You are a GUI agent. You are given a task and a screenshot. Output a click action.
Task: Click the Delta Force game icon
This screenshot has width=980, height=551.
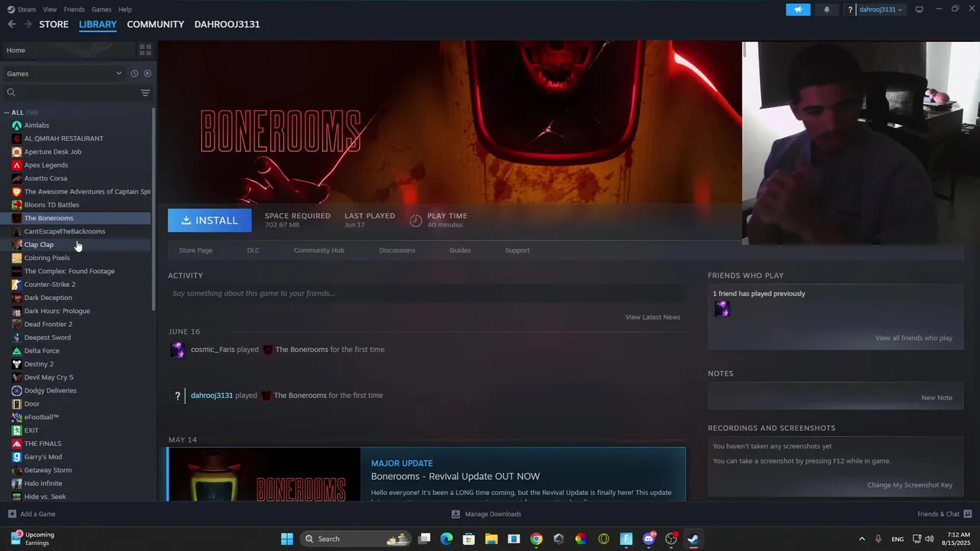coord(17,350)
